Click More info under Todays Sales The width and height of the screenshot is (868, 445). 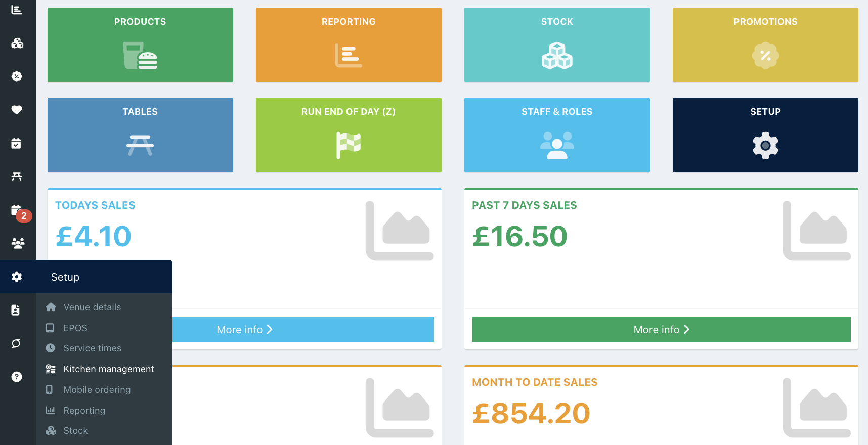pos(302,329)
